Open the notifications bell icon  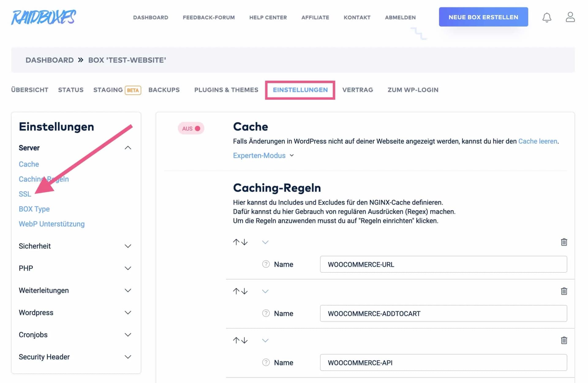coord(547,17)
